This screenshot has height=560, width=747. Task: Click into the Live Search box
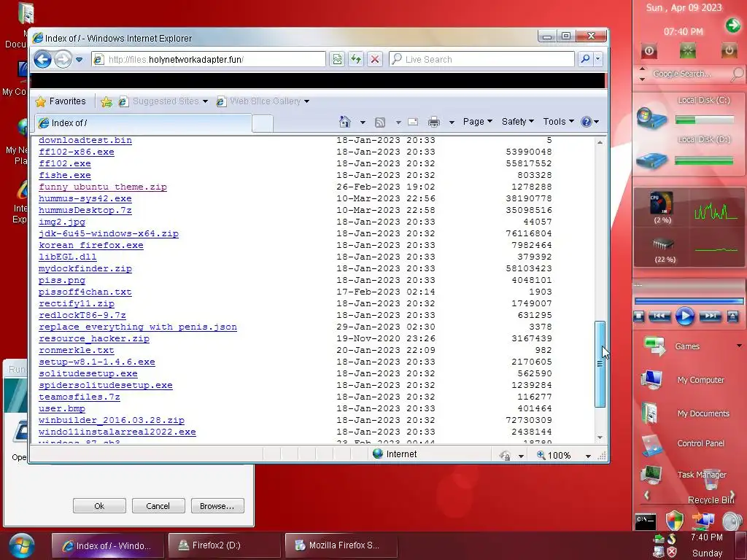click(481, 60)
